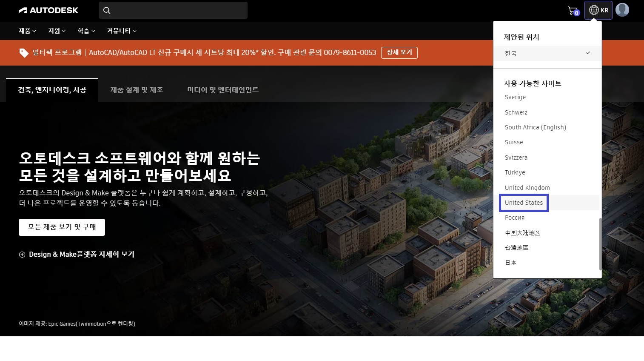Choose United States site
Viewport: 644px width, 361px height.
(x=524, y=203)
